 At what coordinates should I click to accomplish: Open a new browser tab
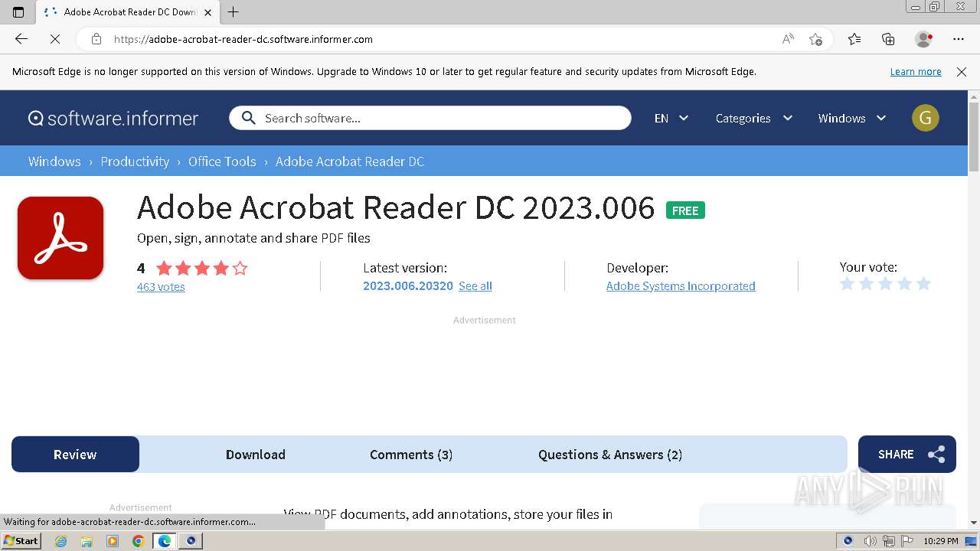234,11
